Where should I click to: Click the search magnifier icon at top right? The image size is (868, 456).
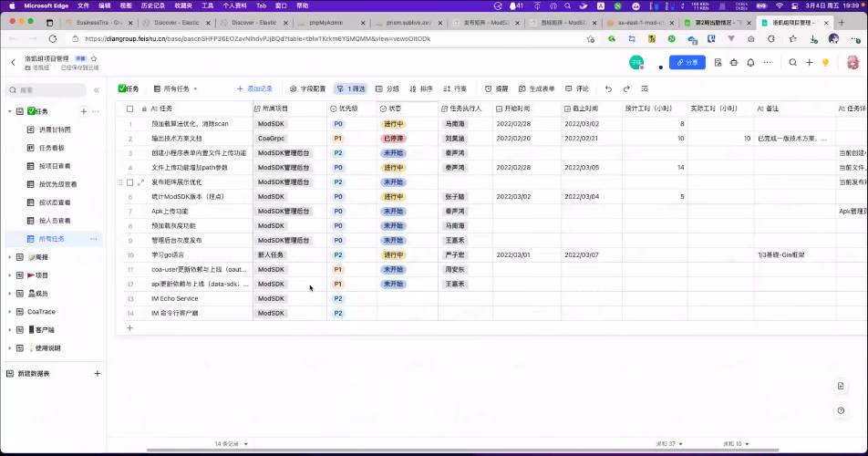click(793, 63)
